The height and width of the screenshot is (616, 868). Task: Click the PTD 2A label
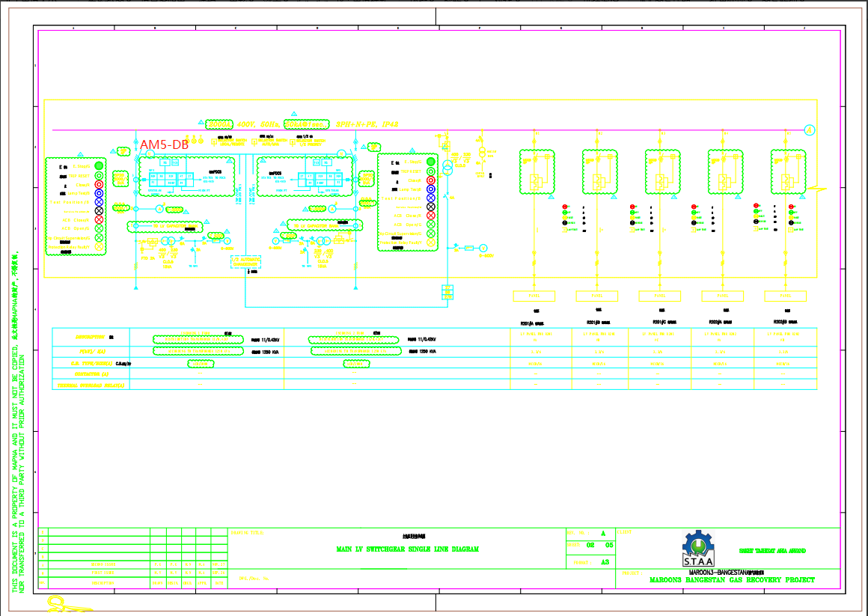148,258
